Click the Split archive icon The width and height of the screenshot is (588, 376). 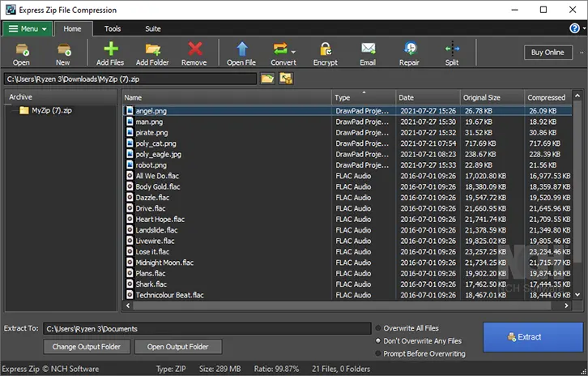point(452,49)
